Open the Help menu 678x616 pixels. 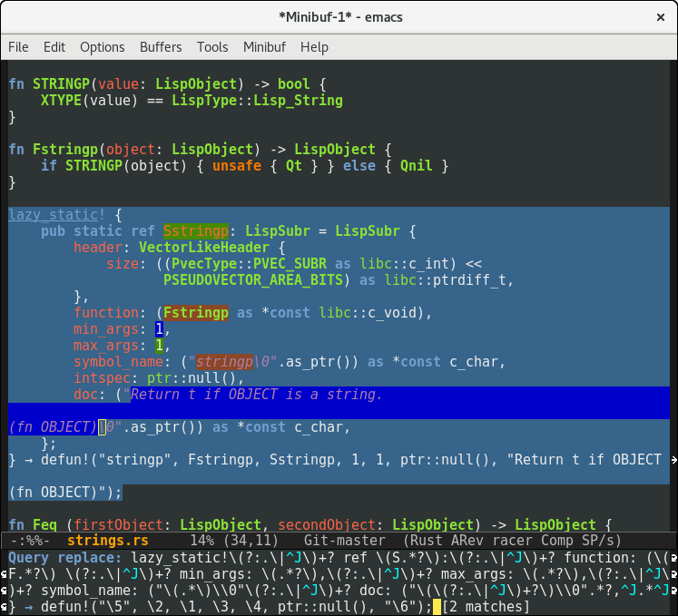tap(314, 47)
